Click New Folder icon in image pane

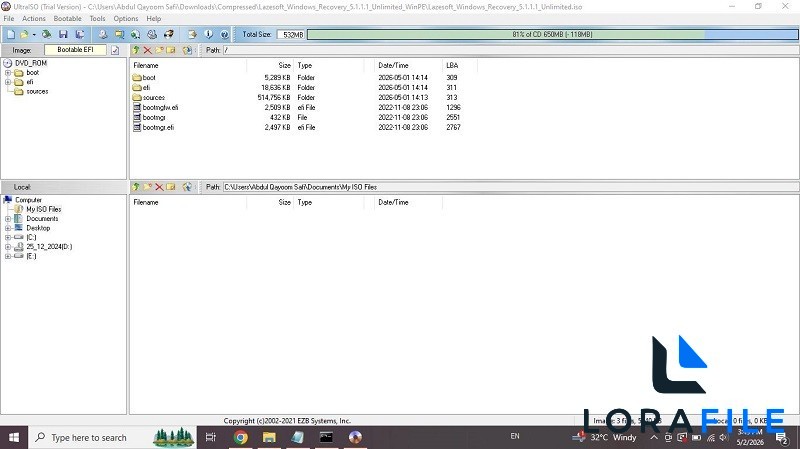coord(159,50)
